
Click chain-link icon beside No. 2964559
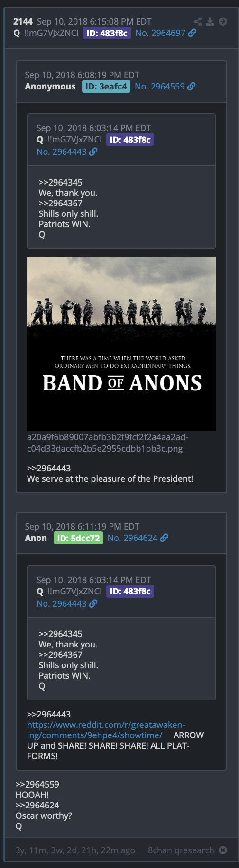[192, 87]
